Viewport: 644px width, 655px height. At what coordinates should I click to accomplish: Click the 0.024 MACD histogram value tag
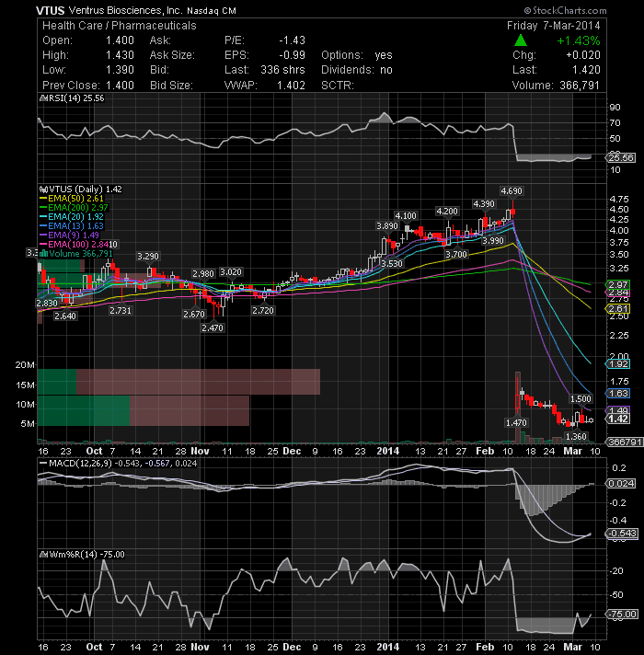tap(621, 484)
